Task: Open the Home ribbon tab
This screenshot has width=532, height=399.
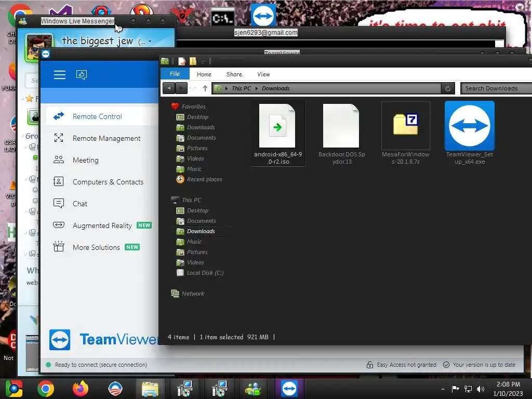Action: click(x=204, y=74)
